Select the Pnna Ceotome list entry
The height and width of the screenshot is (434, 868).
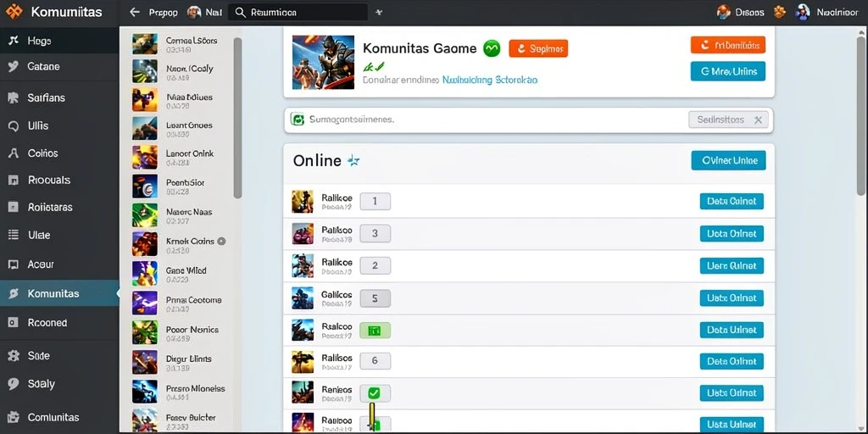pos(181,303)
